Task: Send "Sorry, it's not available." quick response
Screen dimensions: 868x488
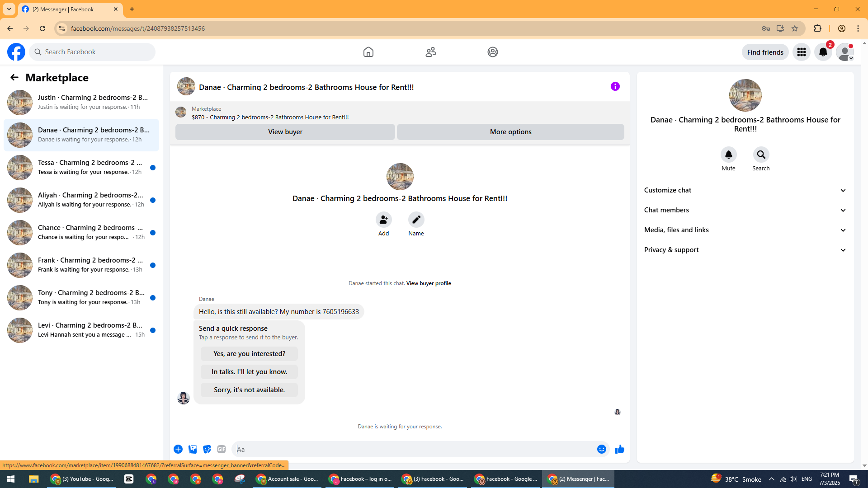Action: [x=249, y=390]
